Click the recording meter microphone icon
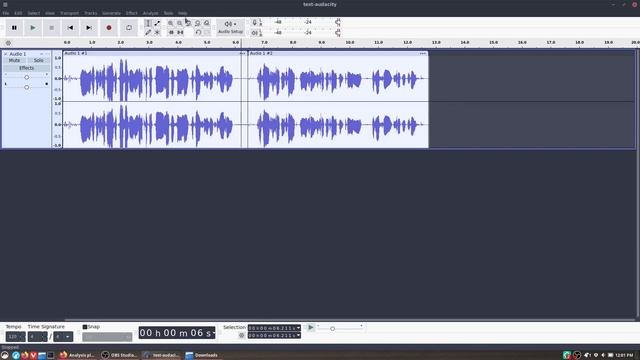 255,23
